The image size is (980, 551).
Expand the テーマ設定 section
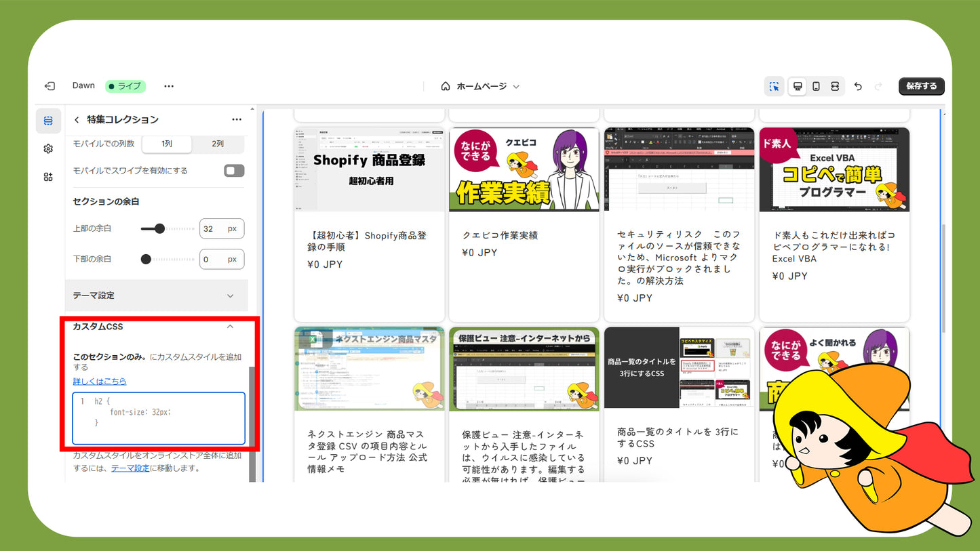157,295
